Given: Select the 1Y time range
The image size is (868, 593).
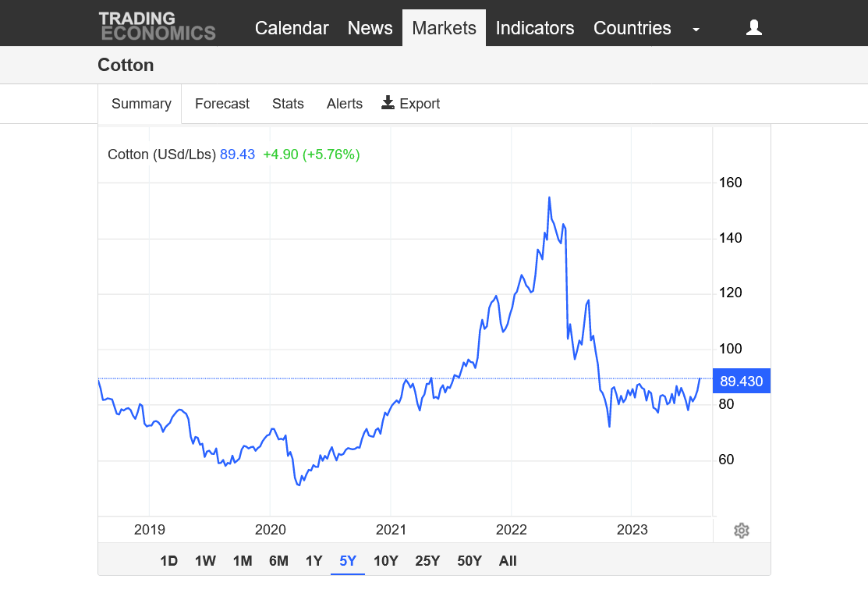Looking at the screenshot, I should click(x=314, y=561).
